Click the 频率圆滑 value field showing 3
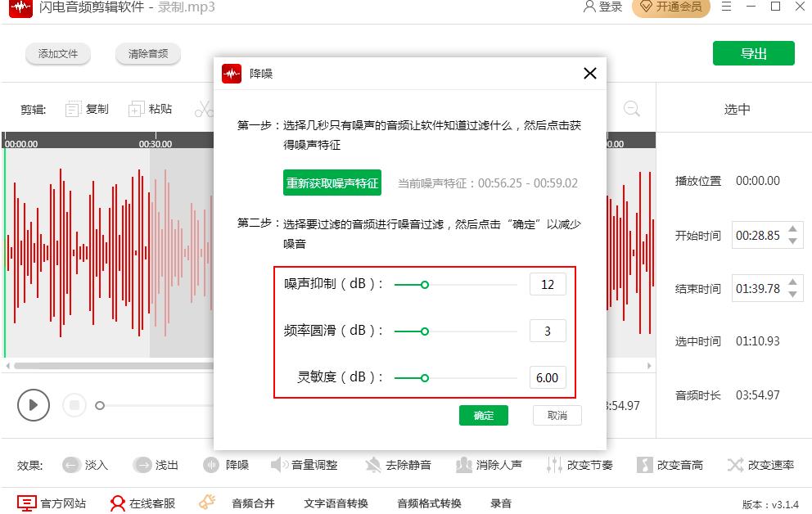 pos(548,331)
